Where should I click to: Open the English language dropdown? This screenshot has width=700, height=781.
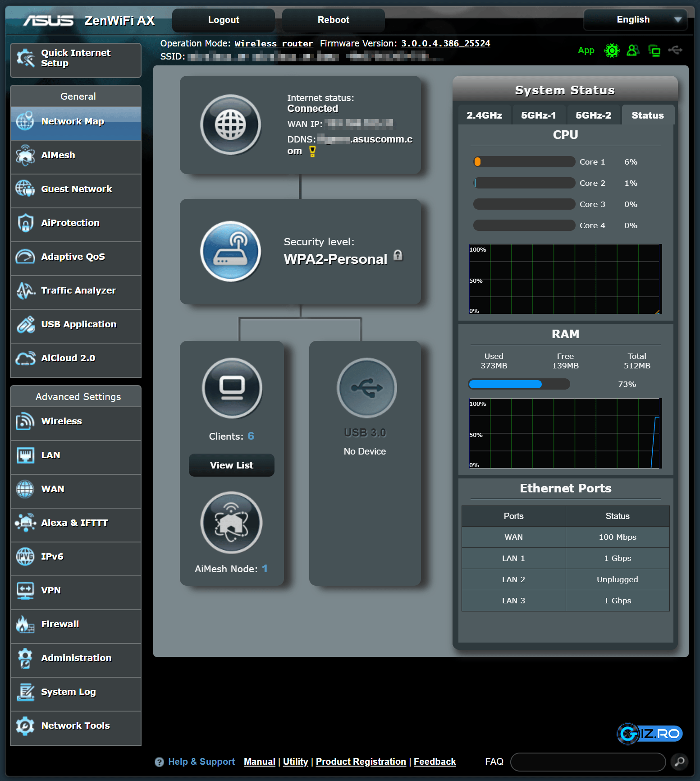635,20
